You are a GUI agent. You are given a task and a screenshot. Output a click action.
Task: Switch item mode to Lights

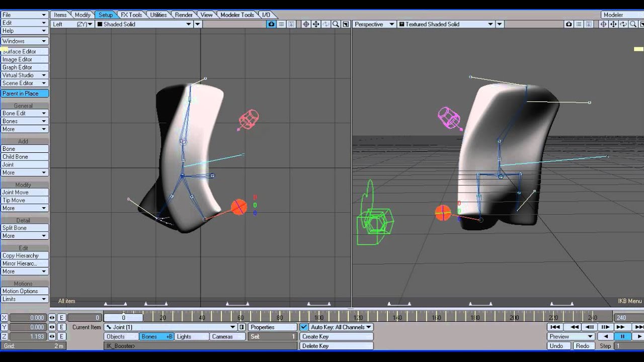[x=192, y=336]
